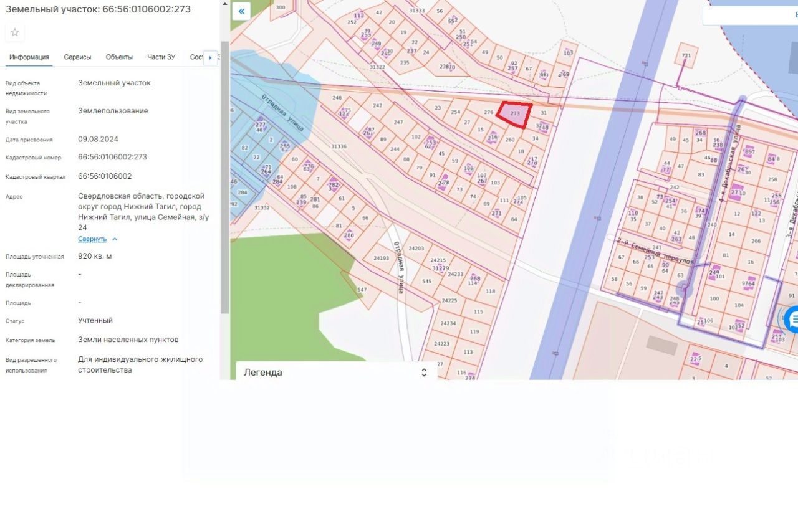
Task: Click the 31333 label on the map
Action: (x=416, y=11)
